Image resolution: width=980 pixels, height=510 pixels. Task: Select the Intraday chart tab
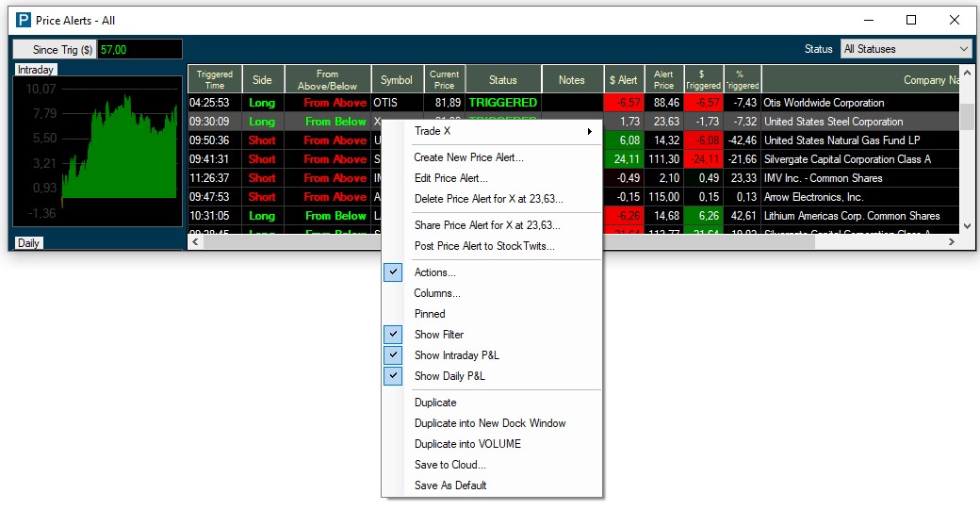[x=36, y=70]
